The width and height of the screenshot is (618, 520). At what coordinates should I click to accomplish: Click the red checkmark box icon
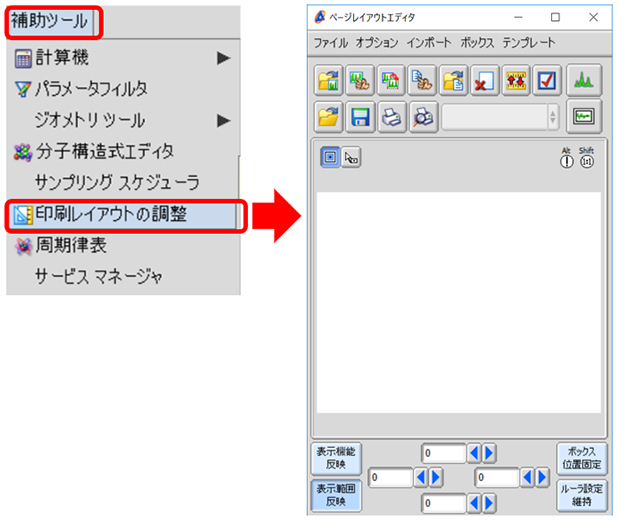pyautogui.click(x=546, y=81)
